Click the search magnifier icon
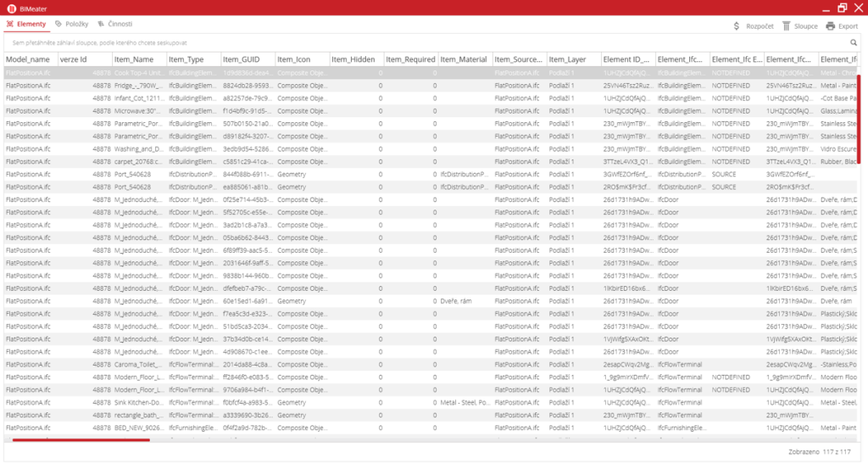 [854, 42]
